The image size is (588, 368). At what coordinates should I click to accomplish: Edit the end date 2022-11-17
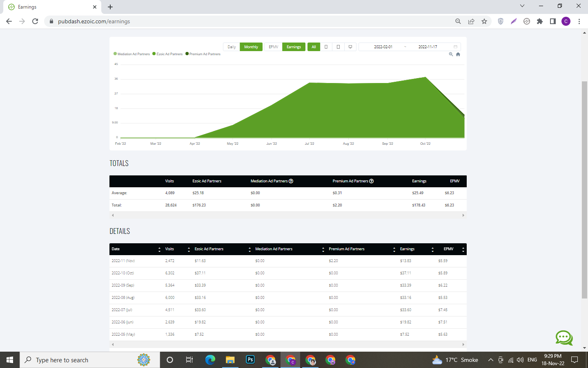point(428,47)
